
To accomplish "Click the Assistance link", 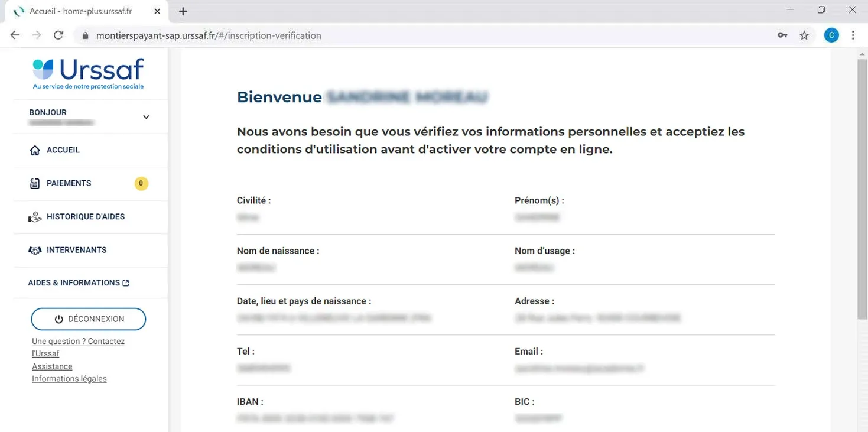I will [x=52, y=366].
